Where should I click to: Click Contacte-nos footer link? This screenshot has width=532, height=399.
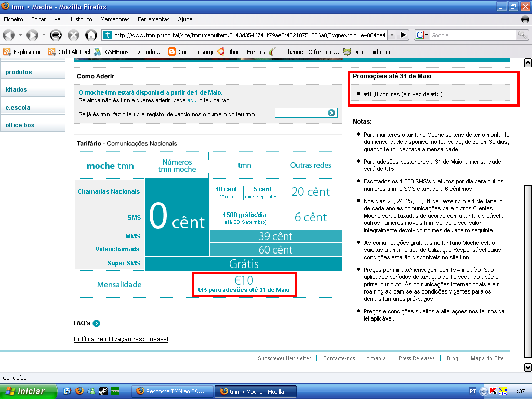(x=339, y=358)
